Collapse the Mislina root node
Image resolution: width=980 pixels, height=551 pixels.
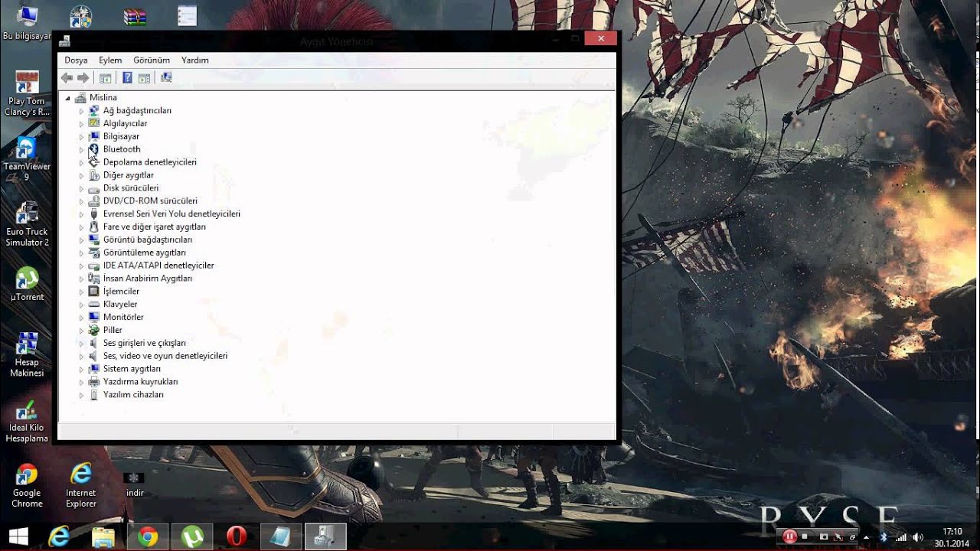[67, 98]
